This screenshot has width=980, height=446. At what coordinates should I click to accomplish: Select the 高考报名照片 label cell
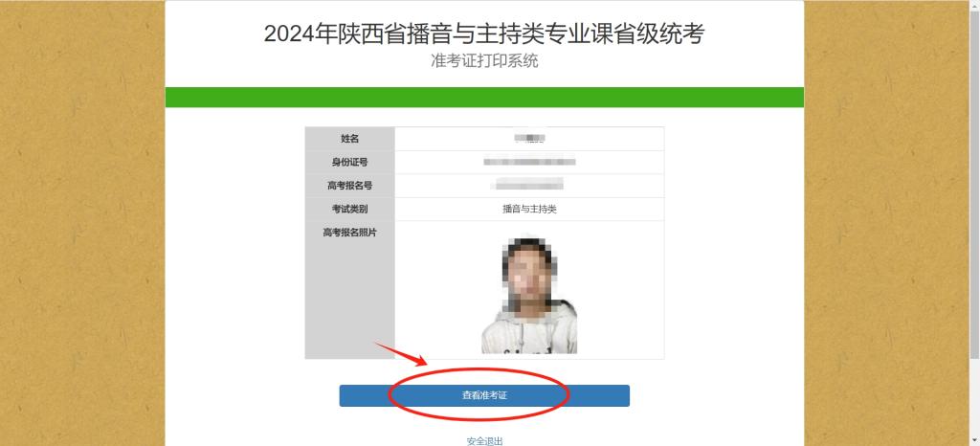pyautogui.click(x=350, y=290)
